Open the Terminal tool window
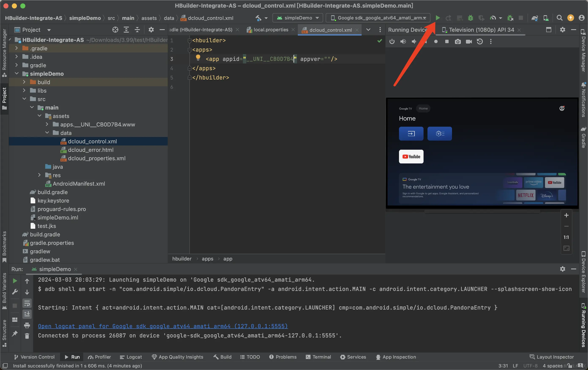 pos(318,357)
